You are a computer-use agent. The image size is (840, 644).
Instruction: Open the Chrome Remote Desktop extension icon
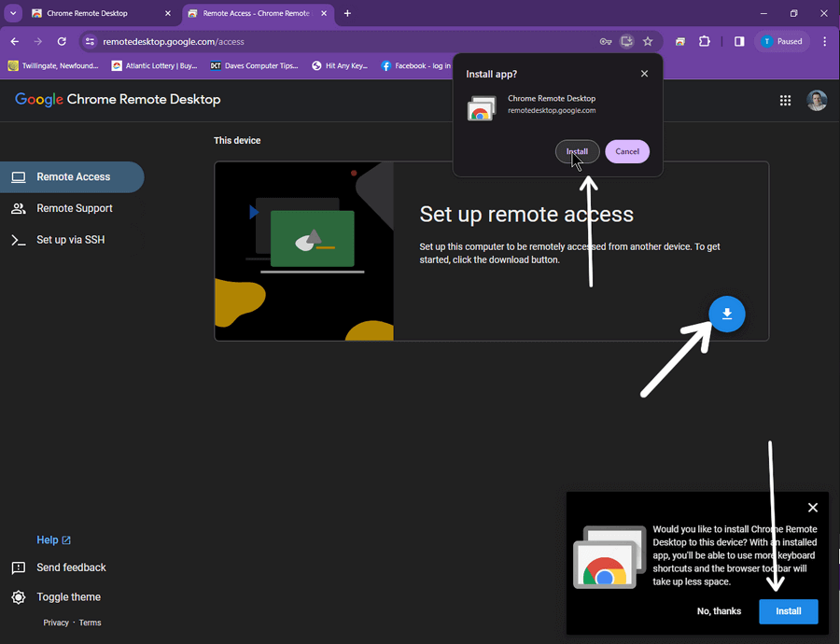point(679,41)
